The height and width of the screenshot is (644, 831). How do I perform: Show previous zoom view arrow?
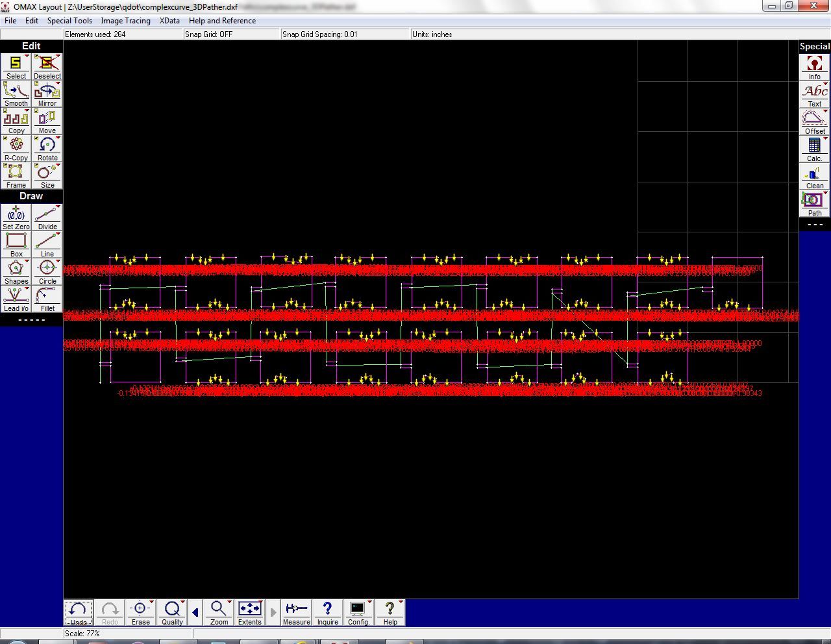195,612
